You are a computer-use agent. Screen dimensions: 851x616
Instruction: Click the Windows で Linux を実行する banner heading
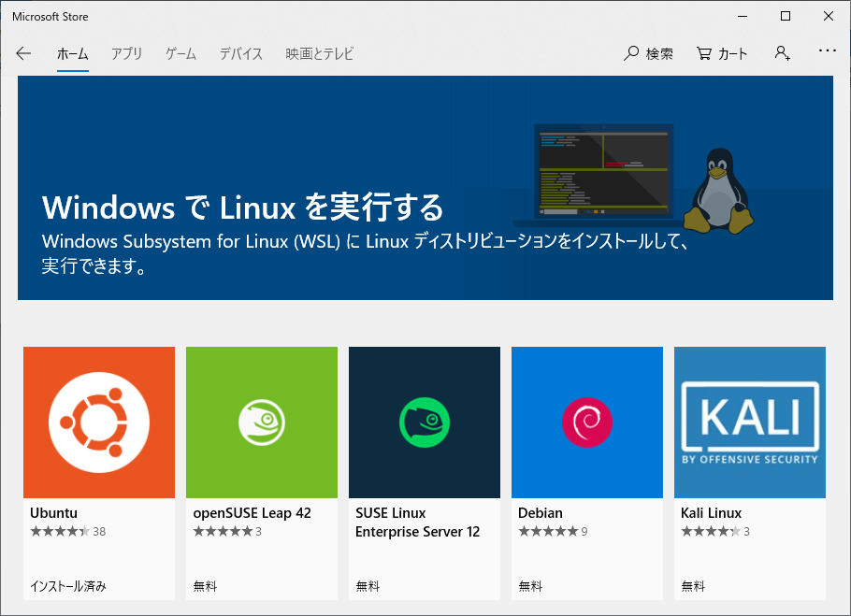click(242, 208)
